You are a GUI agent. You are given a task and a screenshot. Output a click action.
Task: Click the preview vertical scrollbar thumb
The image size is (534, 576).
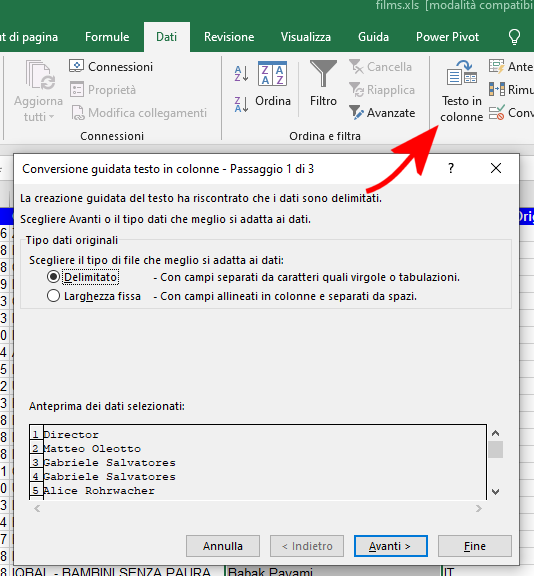point(495,450)
